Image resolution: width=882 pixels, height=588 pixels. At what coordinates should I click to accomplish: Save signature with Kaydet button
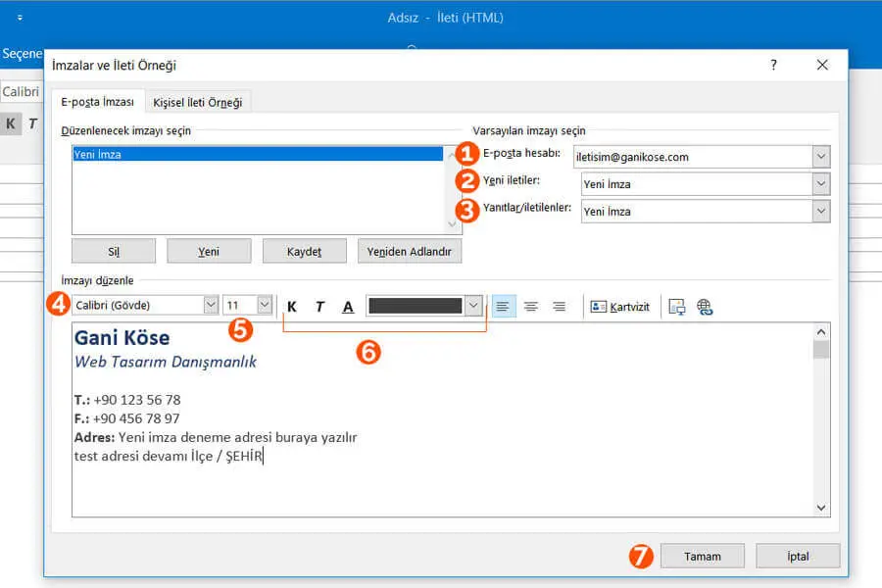[305, 252]
